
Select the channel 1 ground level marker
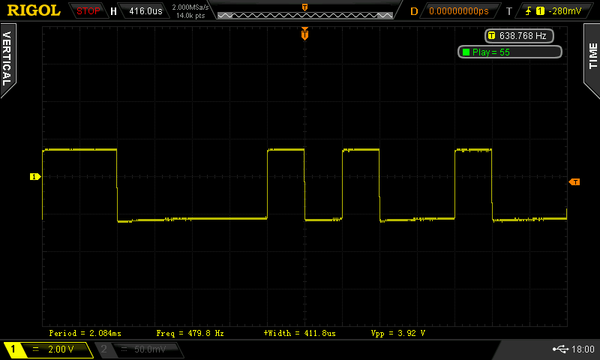pyautogui.click(x=35, y=176)
